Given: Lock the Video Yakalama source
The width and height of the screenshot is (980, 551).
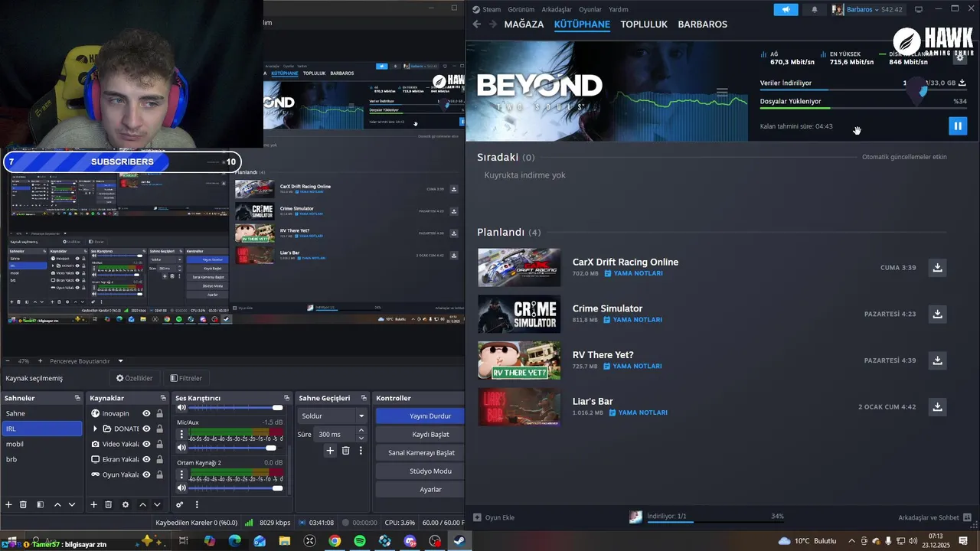Looking at the screenshot, I should tap(159, 444).
